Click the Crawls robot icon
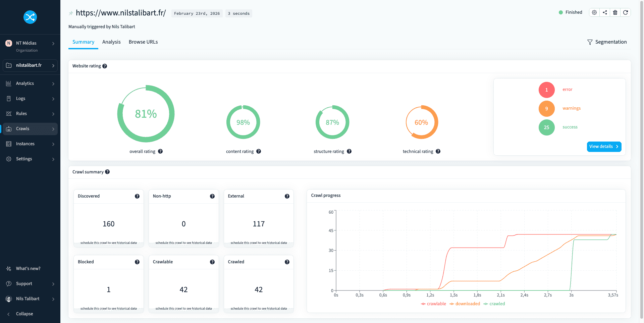Image resolution: width=644 pixels, height=323 pixels. click(x=9, y=129)
